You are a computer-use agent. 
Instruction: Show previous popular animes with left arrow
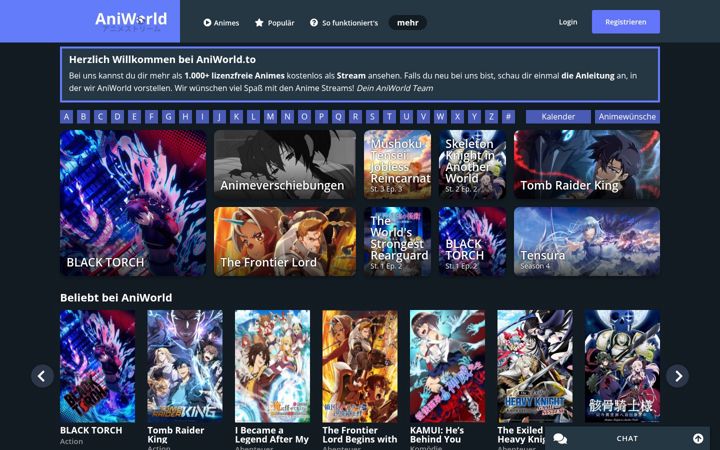pos(42,376)
